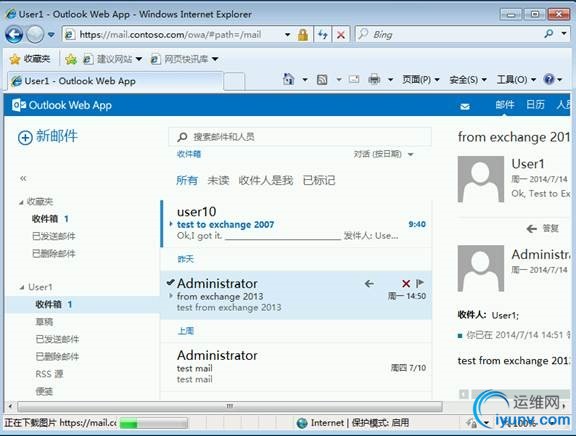This screenshot has height=436, width=576.
Task: Click the Refresh page icon
Action: 323,35
